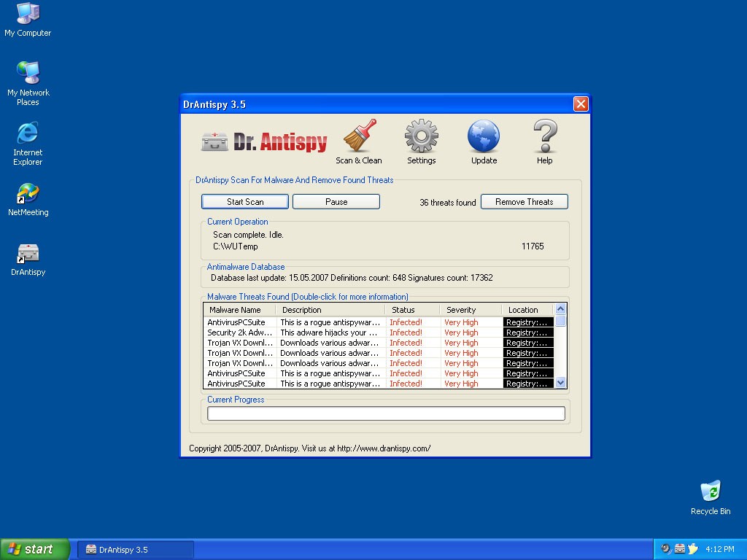Click the Current Progress bar

(x=386, y=413)
